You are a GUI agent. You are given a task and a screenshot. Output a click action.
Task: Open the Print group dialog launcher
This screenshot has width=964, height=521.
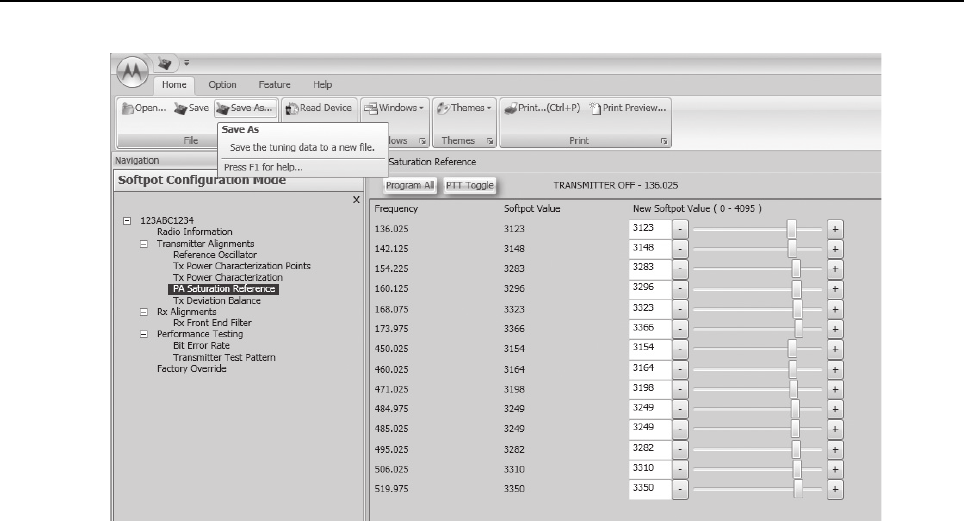pyautogui.click(x=664, y=141)
